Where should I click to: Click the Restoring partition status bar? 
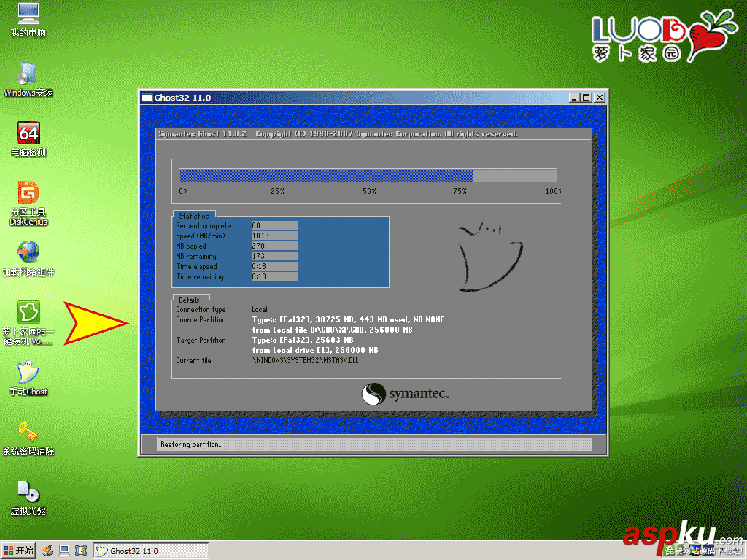click(x=374, y=444)
